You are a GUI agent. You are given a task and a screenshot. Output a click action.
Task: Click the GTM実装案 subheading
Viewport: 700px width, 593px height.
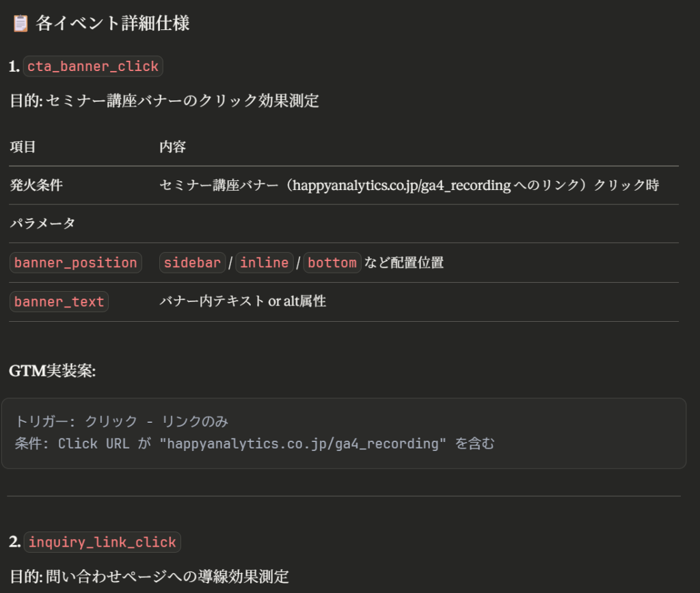pyautogui.click(x=53, y=370)
